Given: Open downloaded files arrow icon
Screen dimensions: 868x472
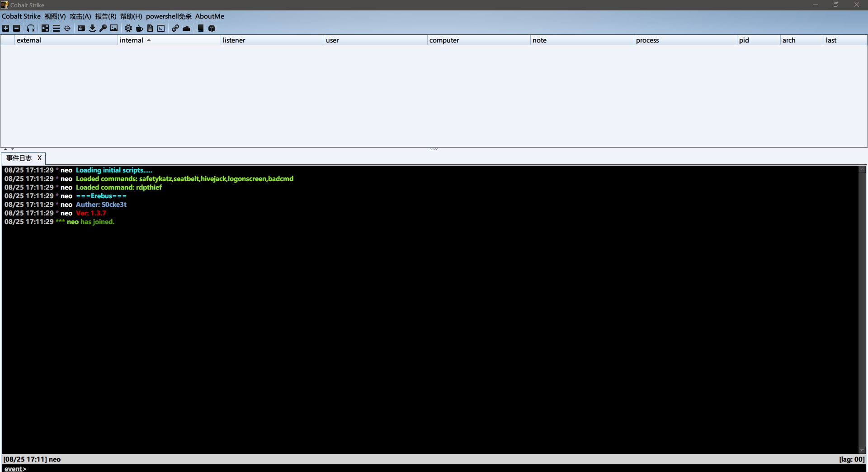Looking at the screenshot, I should [x=92, y=28].
